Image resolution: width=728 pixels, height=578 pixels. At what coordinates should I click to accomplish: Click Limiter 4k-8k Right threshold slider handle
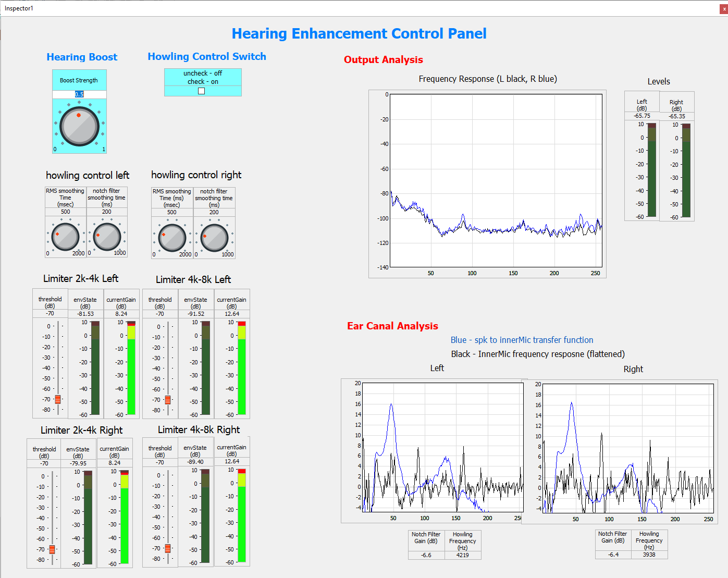(x=168, y=548)
